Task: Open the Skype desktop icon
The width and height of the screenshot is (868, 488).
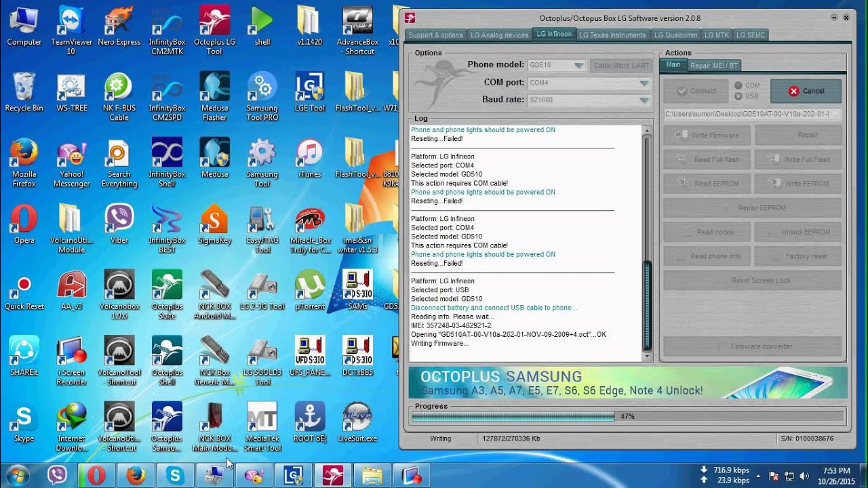Action: pos(24,423)
